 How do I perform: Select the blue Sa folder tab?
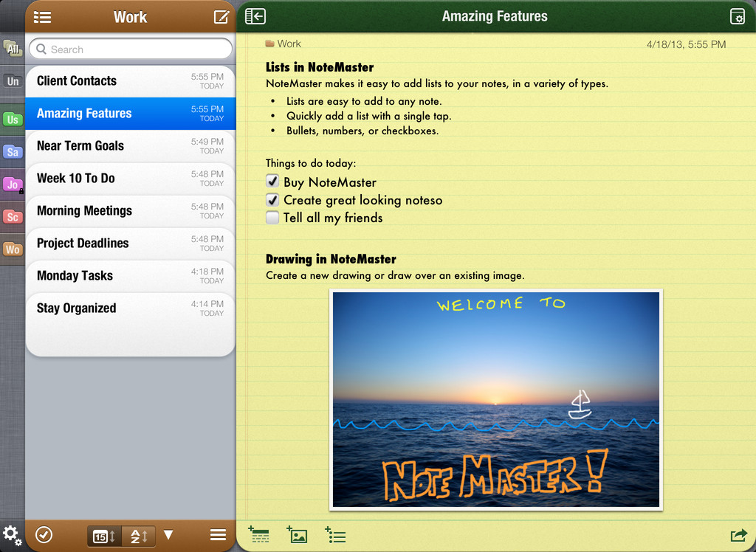tap(13, 152)
